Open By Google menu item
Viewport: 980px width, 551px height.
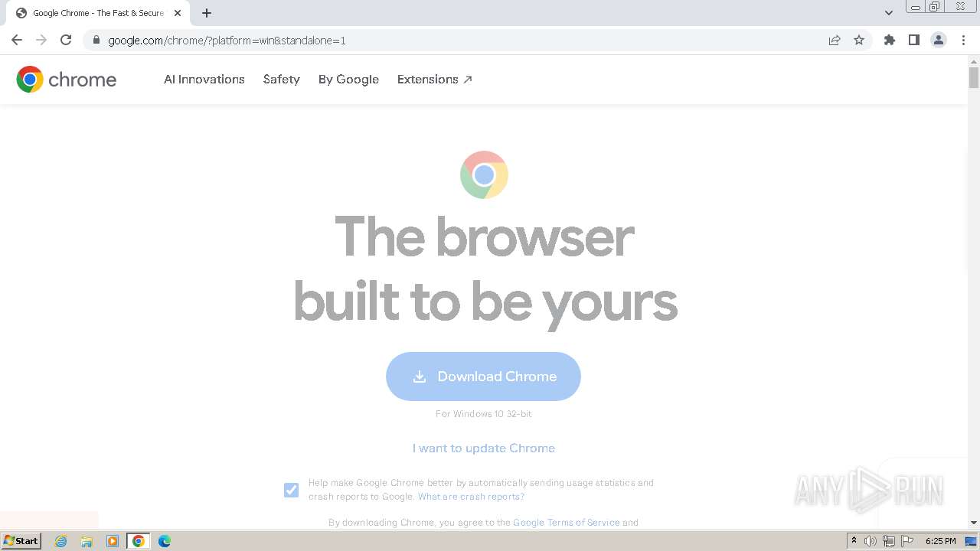tap(348, 80)
